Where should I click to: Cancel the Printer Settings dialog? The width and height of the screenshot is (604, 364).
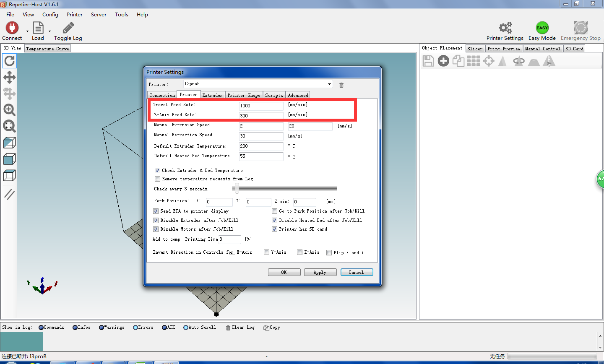[x=356, y=272]
